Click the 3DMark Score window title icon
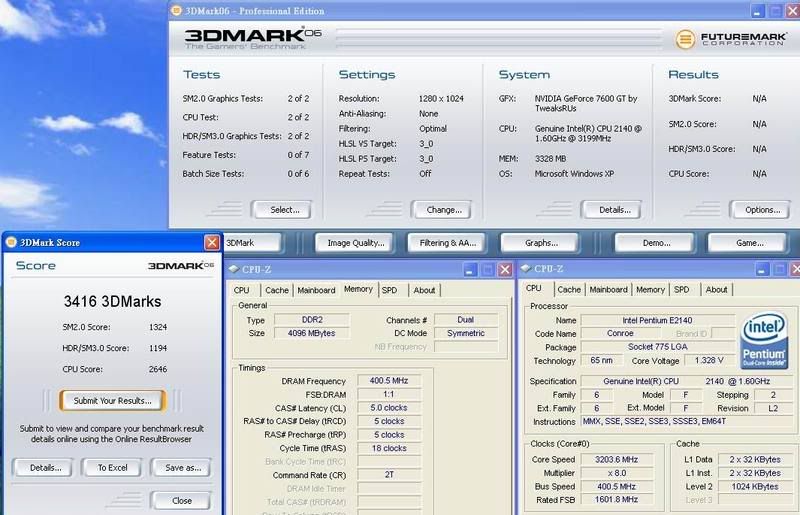 click(11, 242)
